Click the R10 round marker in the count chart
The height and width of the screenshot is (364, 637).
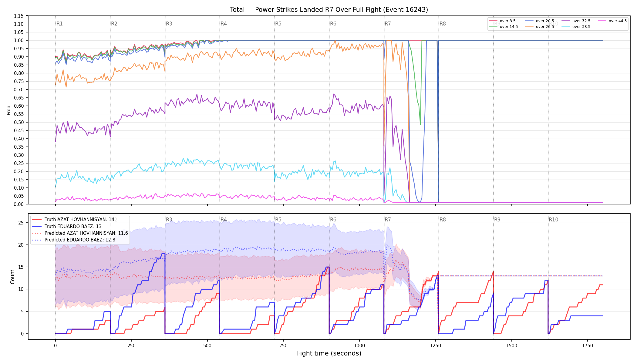tap(553, 220)
